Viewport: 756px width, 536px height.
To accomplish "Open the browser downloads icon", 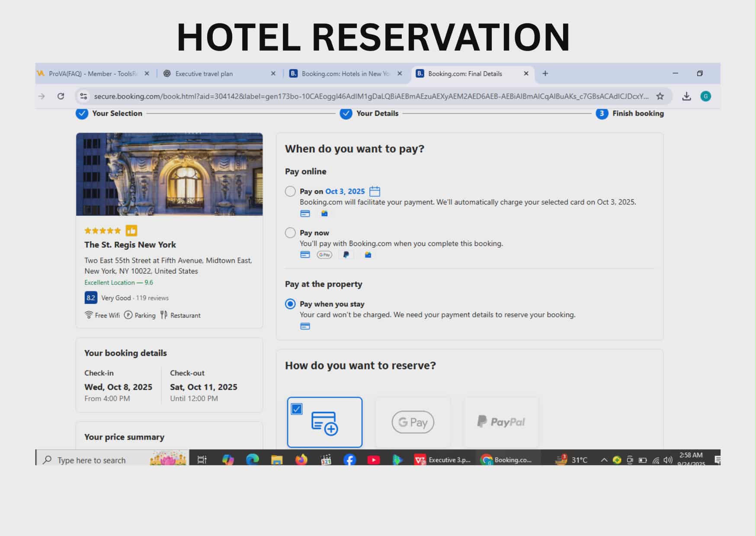I will coord(686,96).
